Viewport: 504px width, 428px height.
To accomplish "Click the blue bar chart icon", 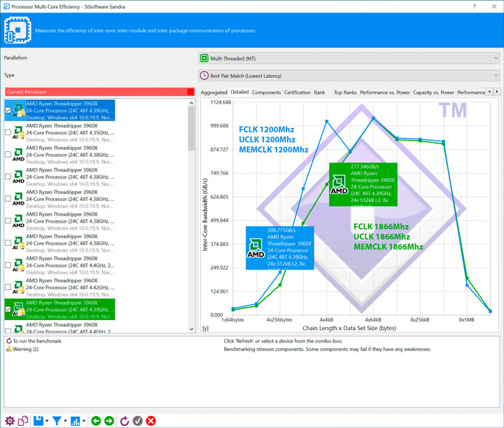I will pos(75,420).
